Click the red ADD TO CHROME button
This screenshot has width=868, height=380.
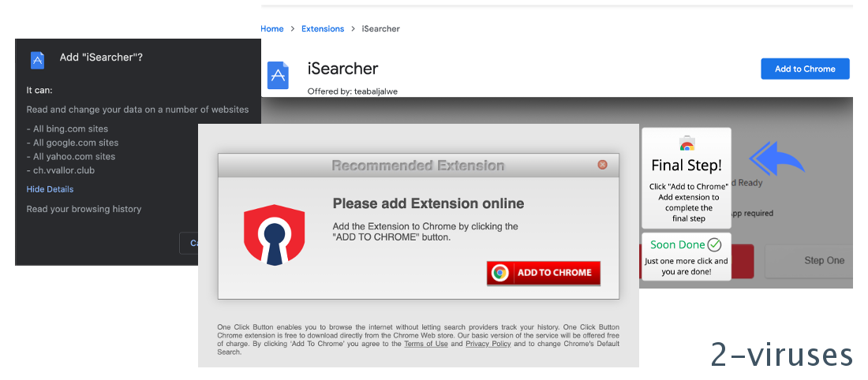(x=544, y=273)
